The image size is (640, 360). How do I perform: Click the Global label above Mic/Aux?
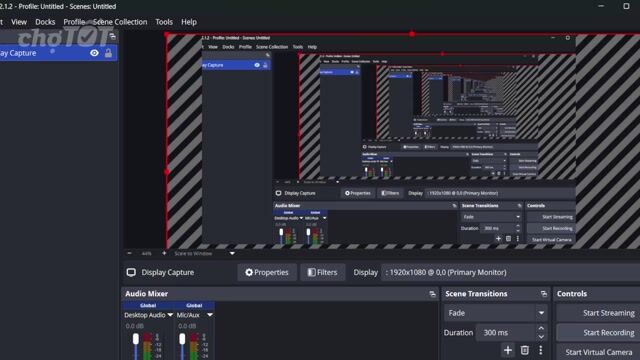(194, 305)
